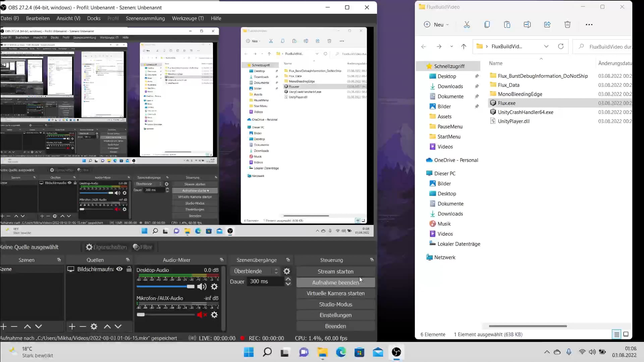Click the cut scissors icon in Explorer
This screenshot has width=644, height=362.
(x=467, y=24)
